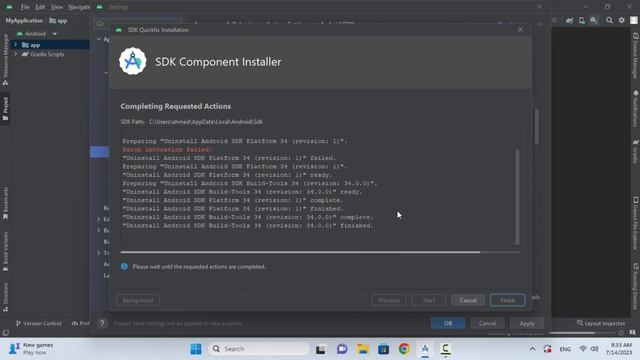Click OK in the Settings dialog

(448, 323)
